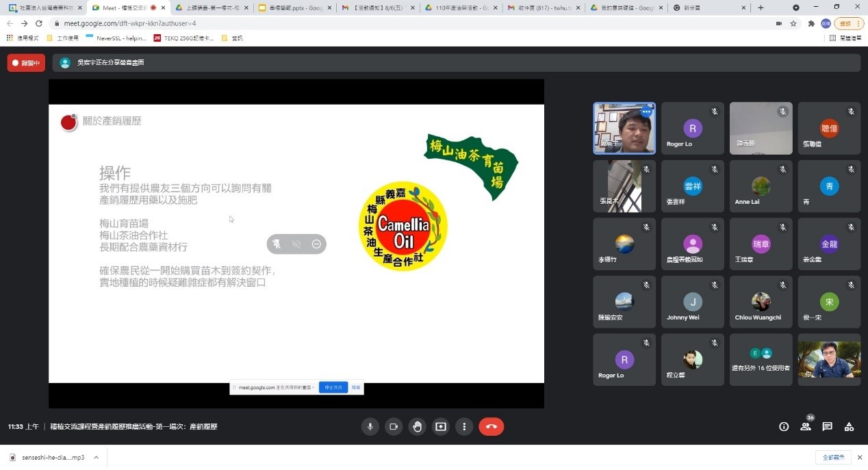
Task: Click the muted mic icon on 張聰億's tile
Action: [851, 112]
